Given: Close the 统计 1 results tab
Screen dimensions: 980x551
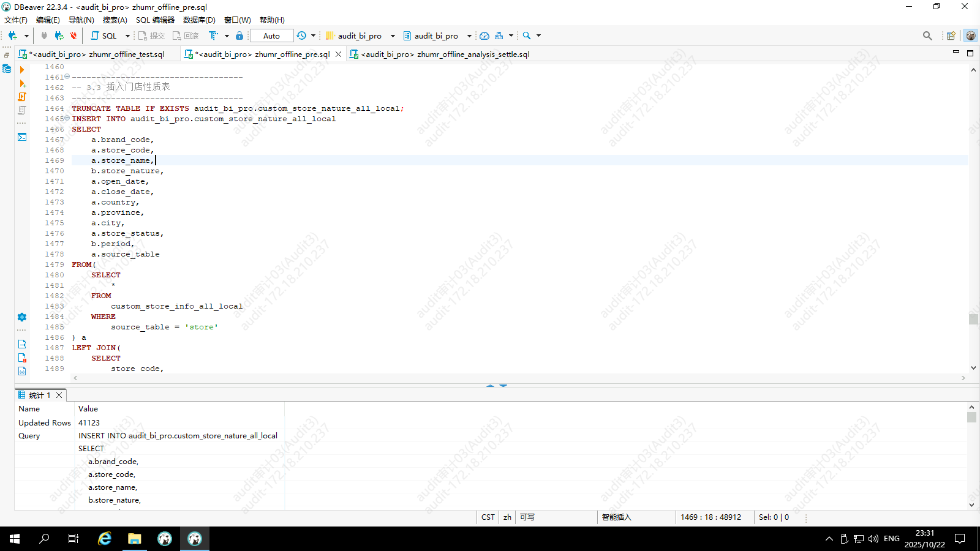Looking at the screenshot, I should (59, 395).
